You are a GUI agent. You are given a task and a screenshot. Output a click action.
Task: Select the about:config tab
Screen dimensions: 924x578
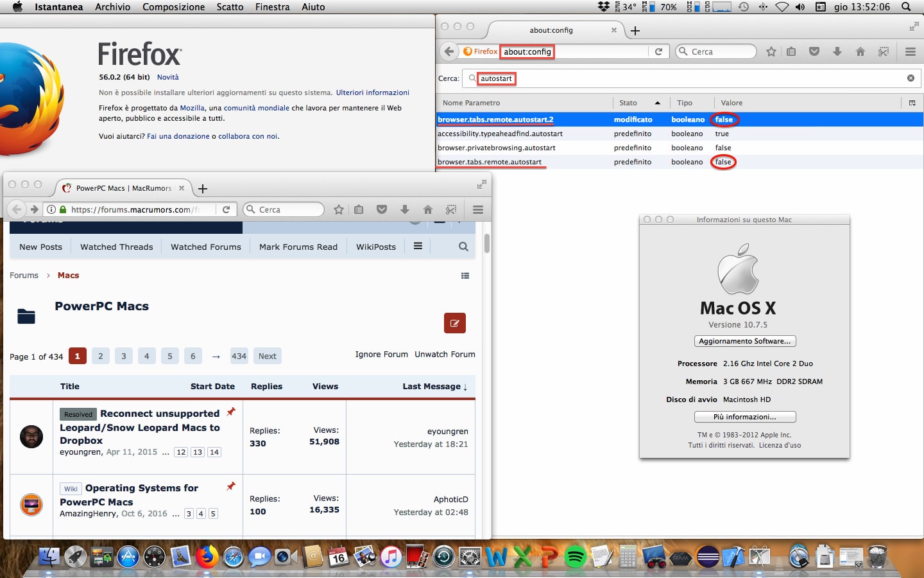point(552,30)
